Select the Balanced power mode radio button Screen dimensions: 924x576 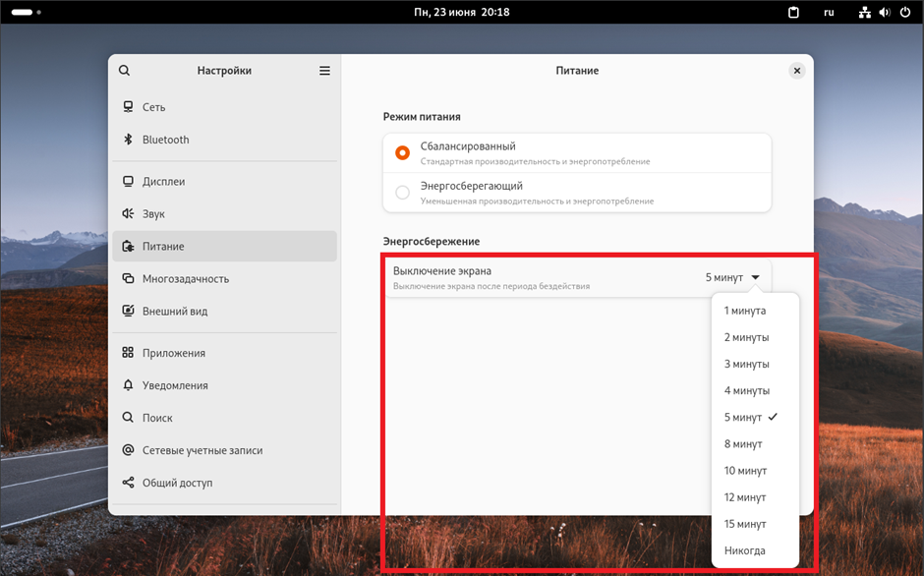coord(402,153)
